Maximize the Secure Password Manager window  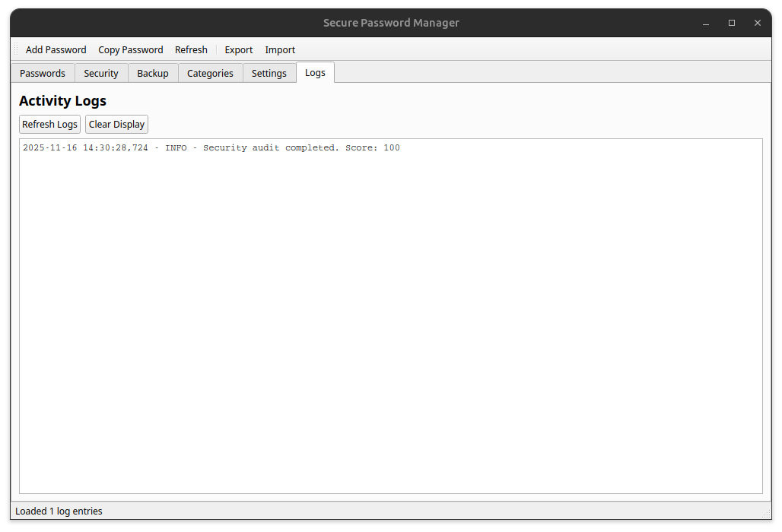click(x=732, y=23)
